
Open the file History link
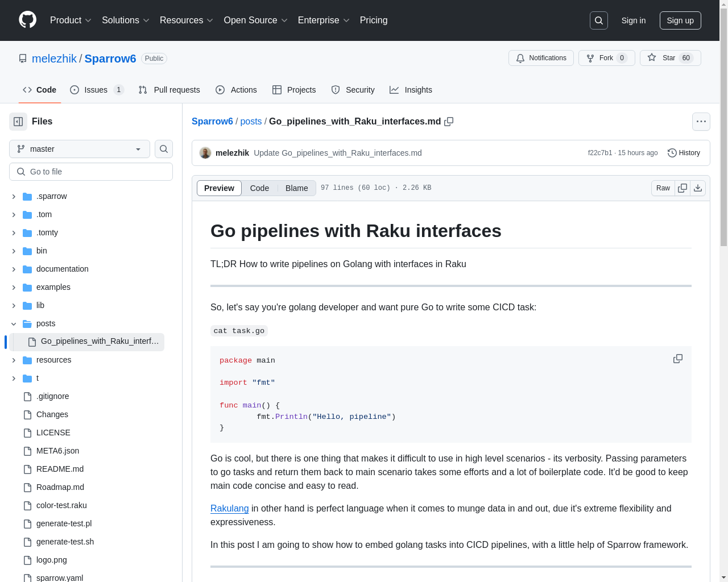coord(684,153)
